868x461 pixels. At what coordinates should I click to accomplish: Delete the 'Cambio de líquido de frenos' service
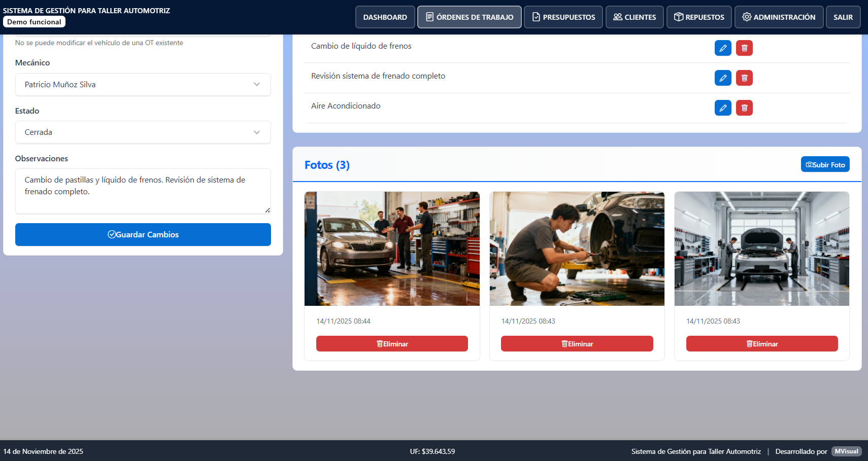coord(744,48)
